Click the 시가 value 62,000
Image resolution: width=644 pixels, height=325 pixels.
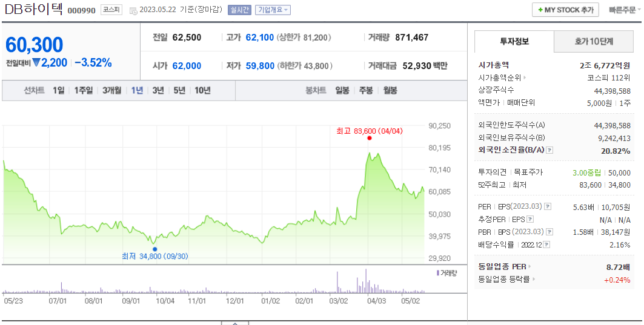pyautogui.click(x=187, y=65)
